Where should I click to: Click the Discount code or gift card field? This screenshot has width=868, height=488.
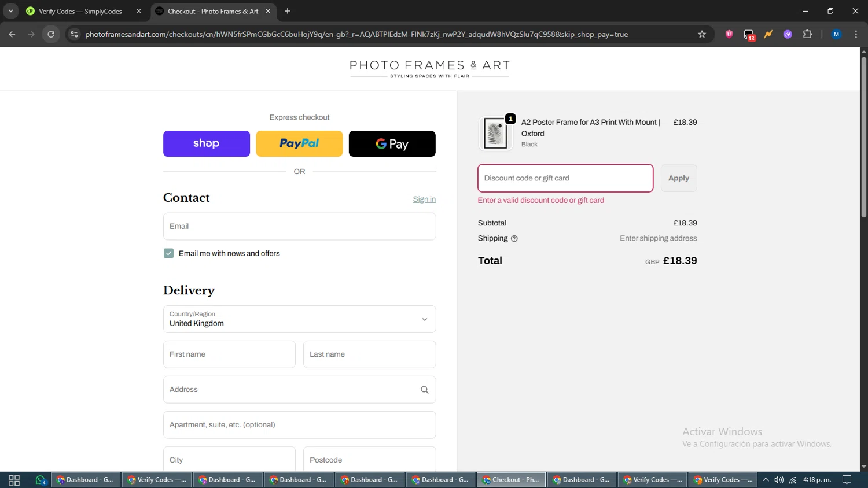(565, 178)
